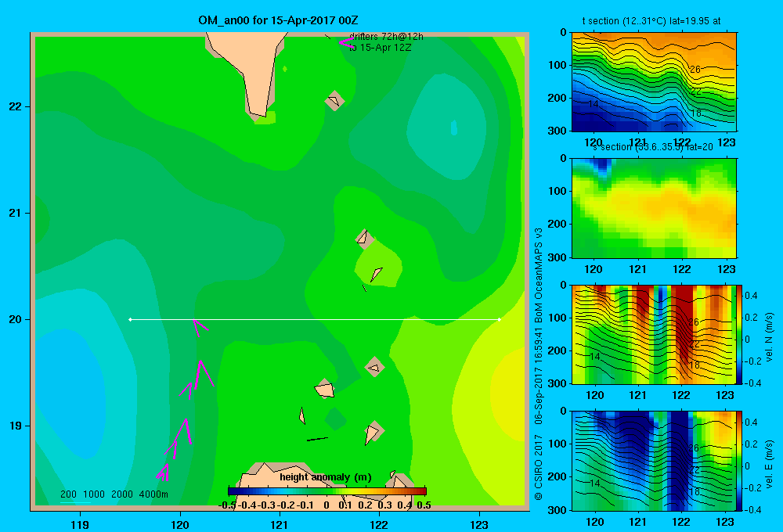
Task: Click the southern tip of Taiwan landmass
Action: pos(258,113)
